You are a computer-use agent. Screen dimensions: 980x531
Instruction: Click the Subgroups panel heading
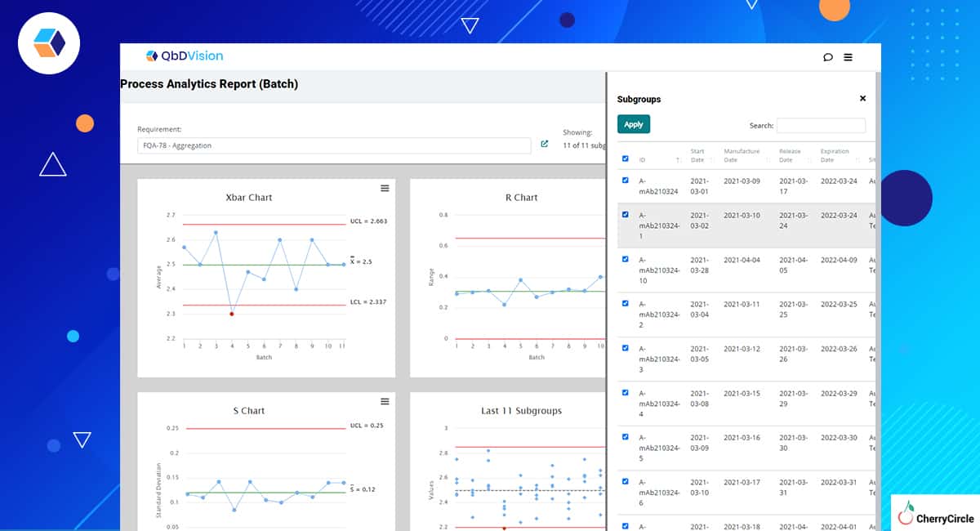coord(639,99)
